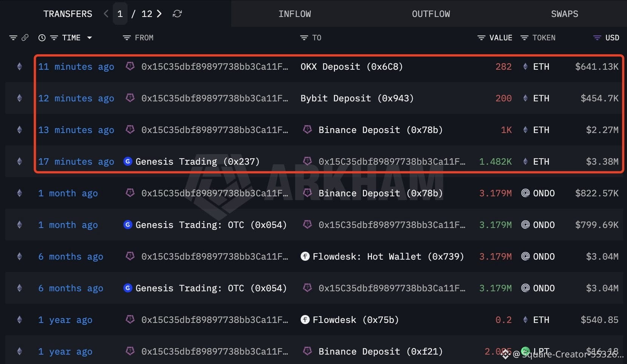Click Flowdesk Hot Wallet logo icon

coord(305,256)
